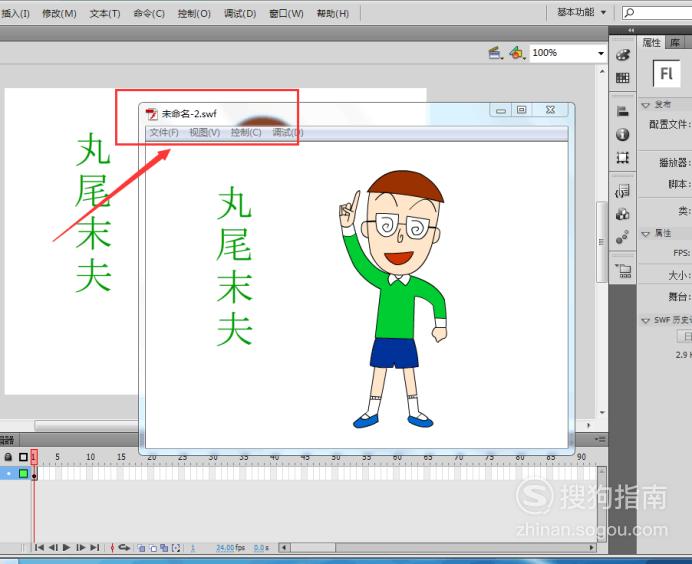The width and height of the screenshot is (692, 564).
Task: Collapse the 发布 section
Action: (645, 105)
